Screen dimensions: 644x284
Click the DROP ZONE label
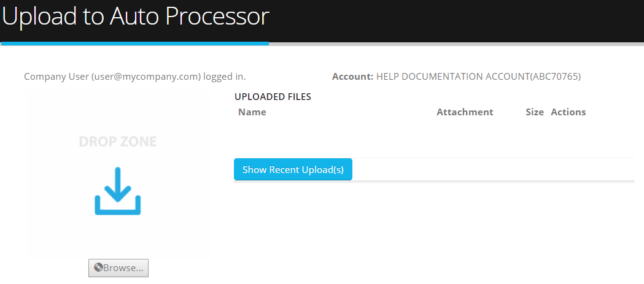tap(117, 142)
